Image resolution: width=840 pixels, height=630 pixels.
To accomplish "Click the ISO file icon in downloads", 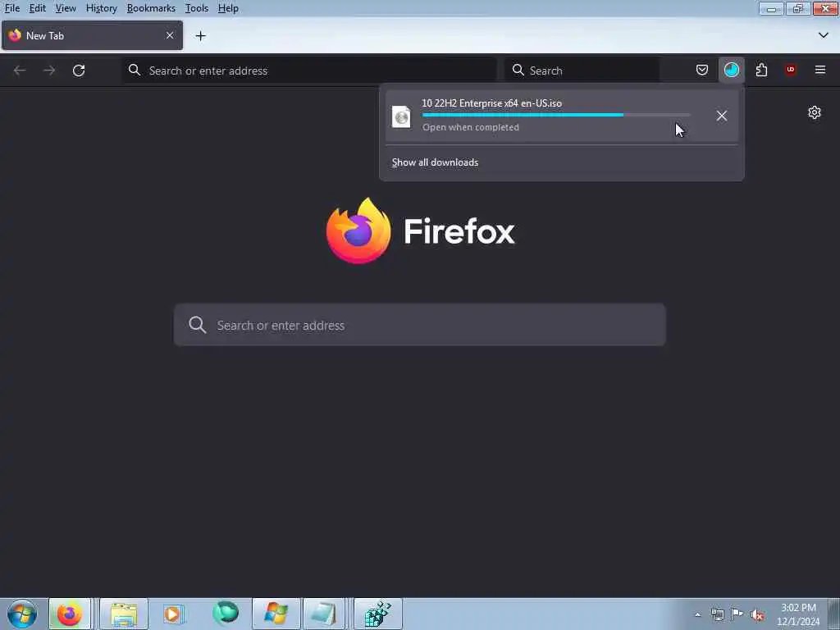I will tap(401, 116).
